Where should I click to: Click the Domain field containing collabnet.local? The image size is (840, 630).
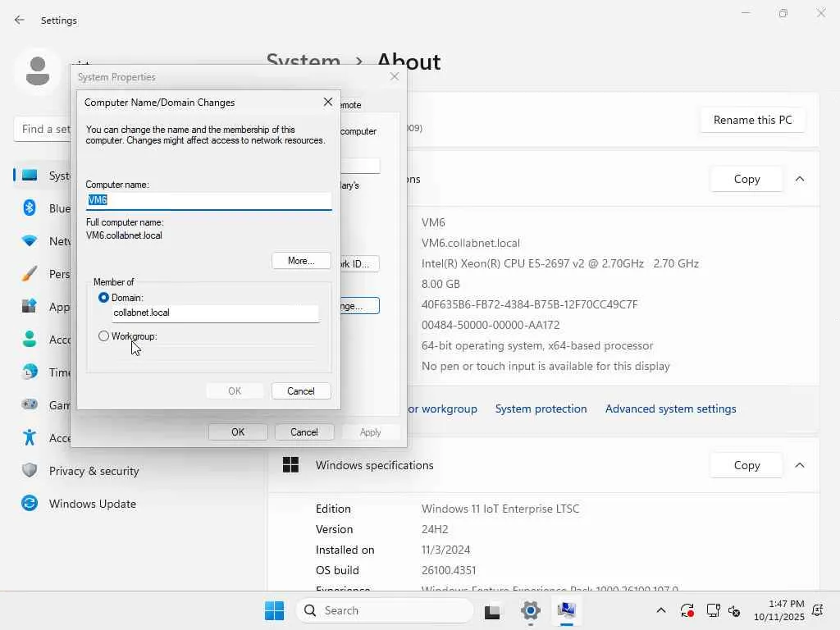coord(215,313)
